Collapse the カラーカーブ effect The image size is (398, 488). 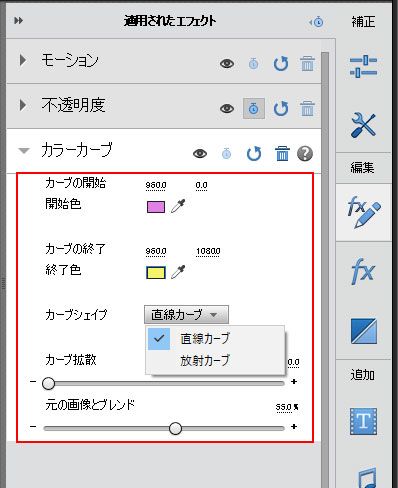click(x=24, y=151)
